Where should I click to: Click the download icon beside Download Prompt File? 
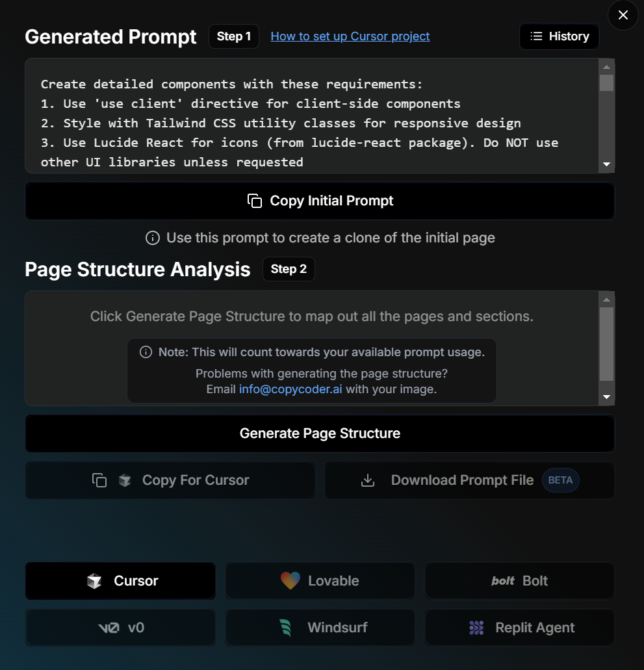point(368,480)
